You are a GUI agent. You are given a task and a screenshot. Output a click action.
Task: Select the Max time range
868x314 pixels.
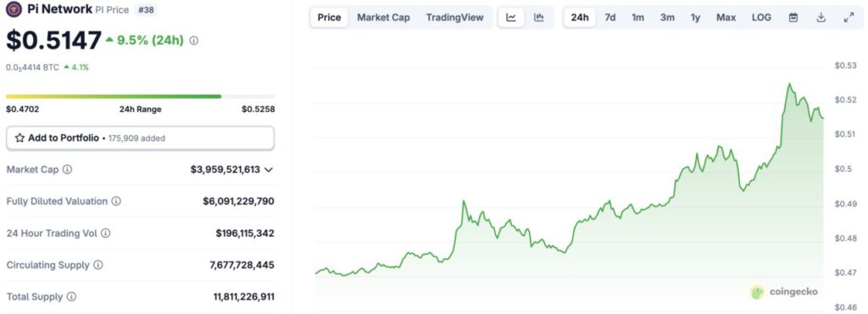726,18
